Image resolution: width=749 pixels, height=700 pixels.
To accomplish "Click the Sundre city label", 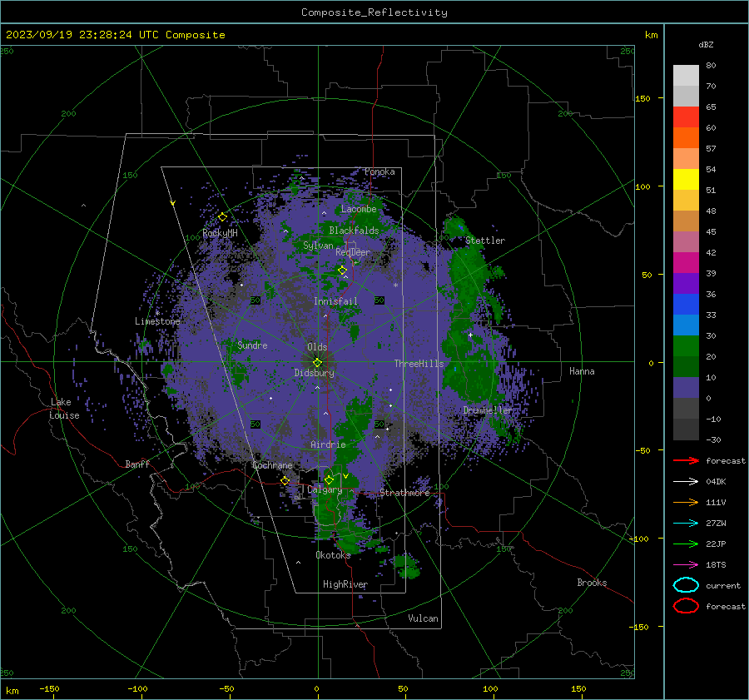I will click(252, 345).
